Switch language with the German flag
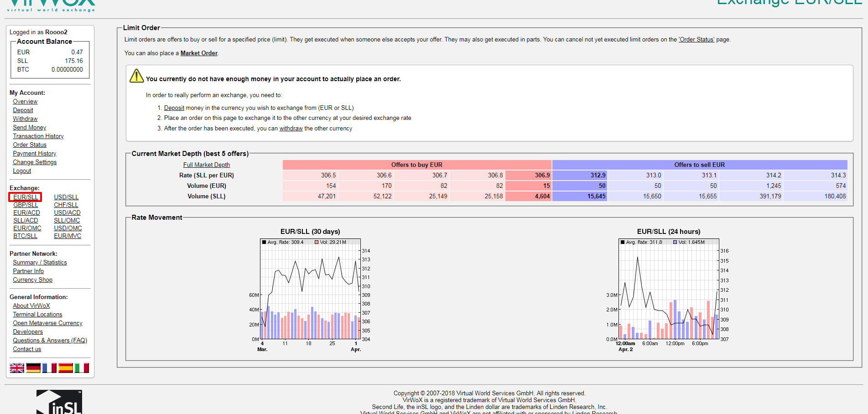 [x=33, y=368]
